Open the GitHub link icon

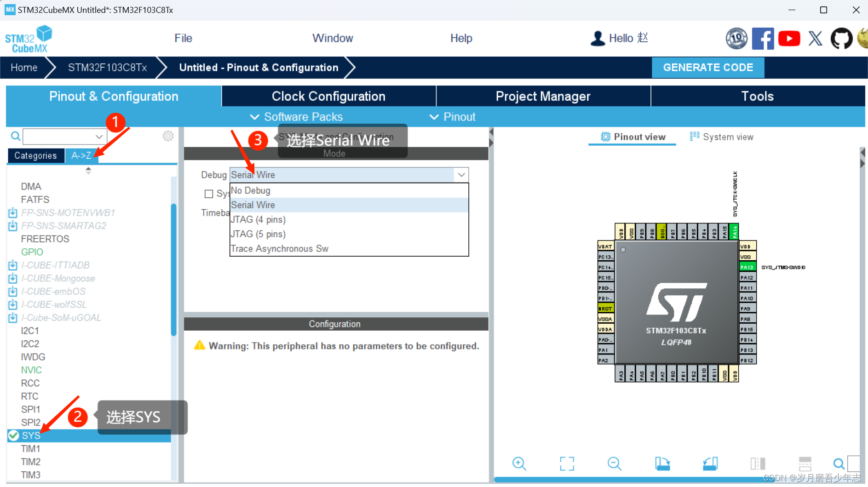(841, 38)
